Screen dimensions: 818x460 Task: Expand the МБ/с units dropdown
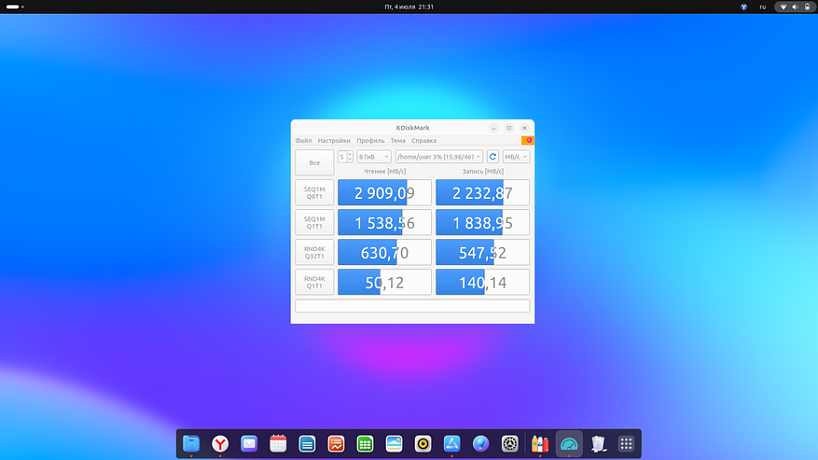[x=516, y=157]
